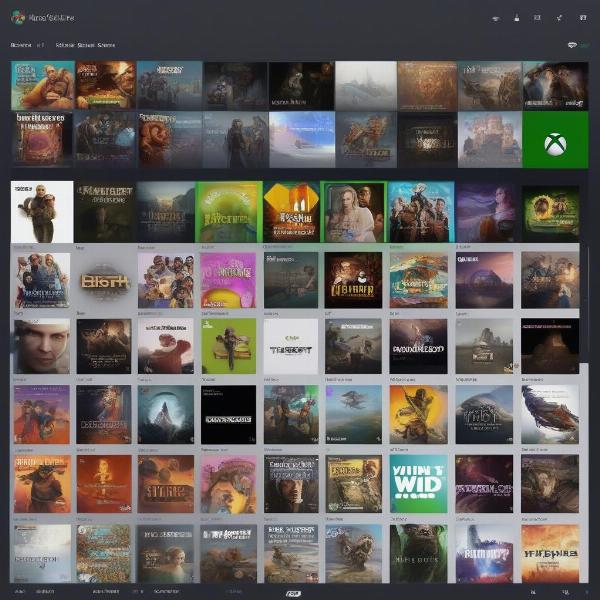Image resolution: width=600 pixels, height=600 pixels.
Task: Open the castle in the clouds tile
Action: [x=490, y=140]
